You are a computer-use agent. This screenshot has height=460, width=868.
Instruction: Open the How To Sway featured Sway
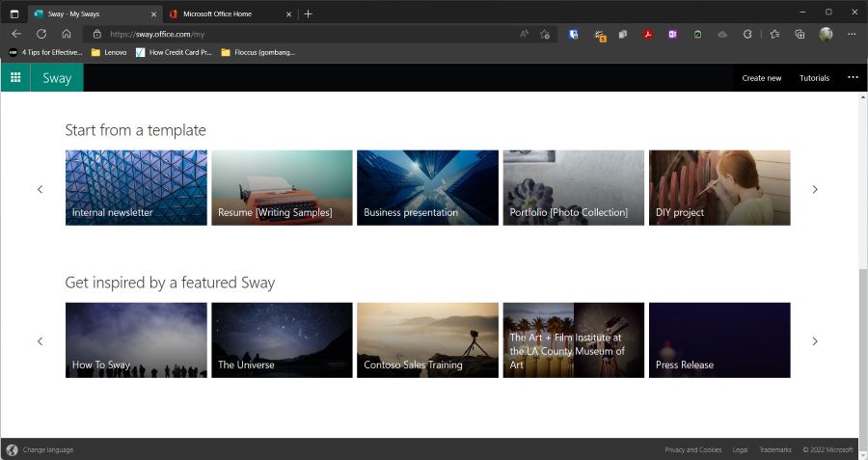click(136, 339)
